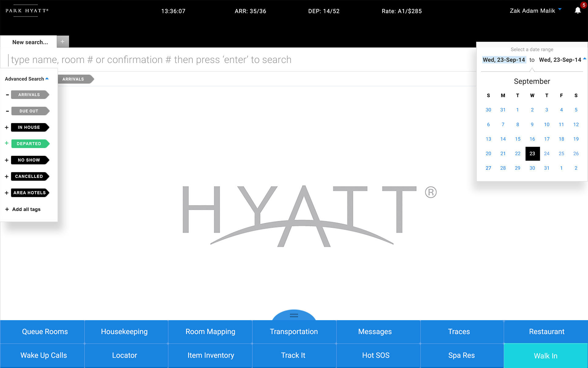Toggle the DEPARTED filter tag

pyautogui.click(x=30, y=144)
